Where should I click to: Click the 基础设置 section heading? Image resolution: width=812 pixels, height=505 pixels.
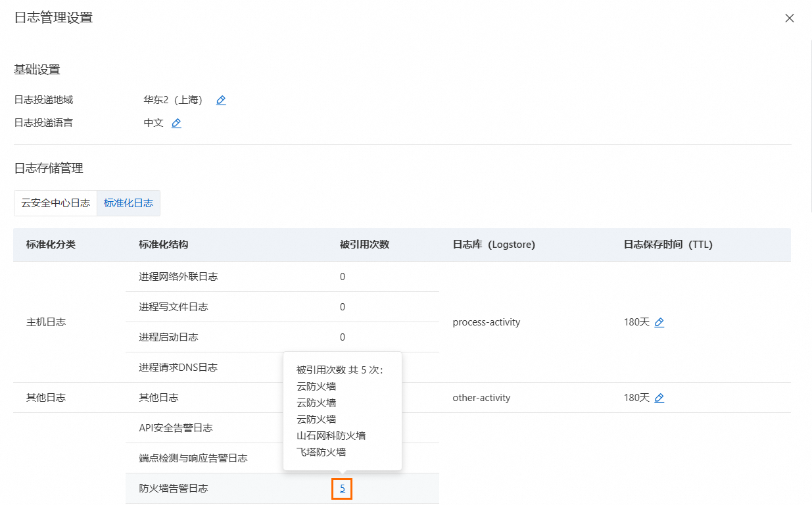click(37, 70)
